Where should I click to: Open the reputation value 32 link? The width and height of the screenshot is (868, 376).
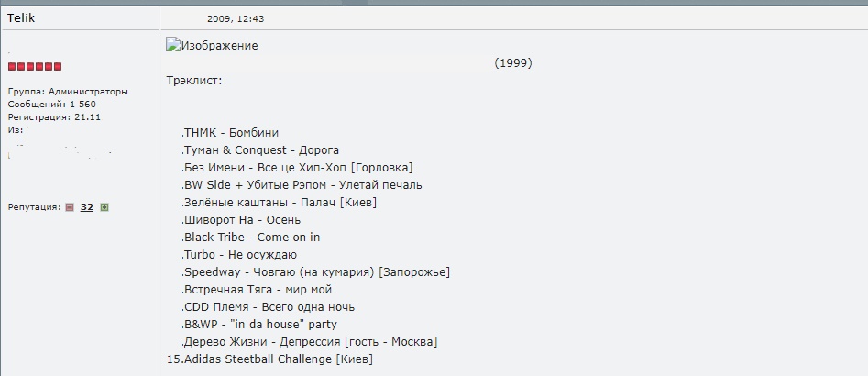(86, 207)
